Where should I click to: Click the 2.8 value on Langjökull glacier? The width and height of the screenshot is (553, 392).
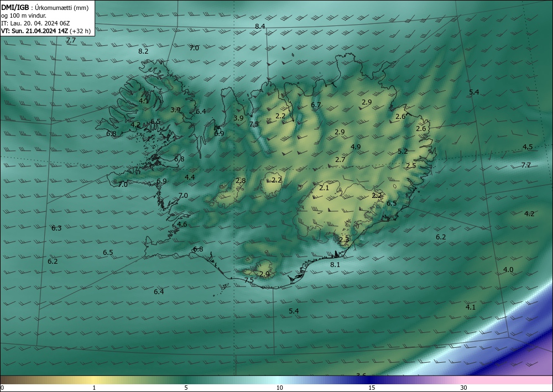point(241,180)
